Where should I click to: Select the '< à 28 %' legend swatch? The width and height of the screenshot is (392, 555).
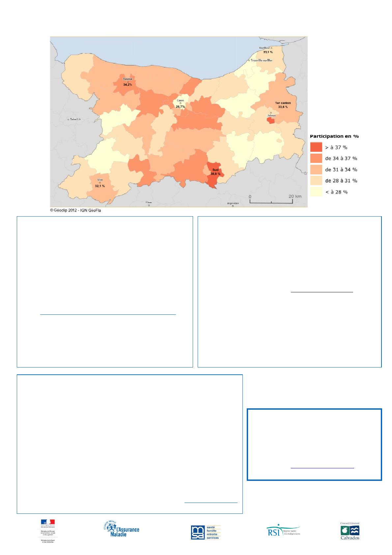click(x=316, y=192)
